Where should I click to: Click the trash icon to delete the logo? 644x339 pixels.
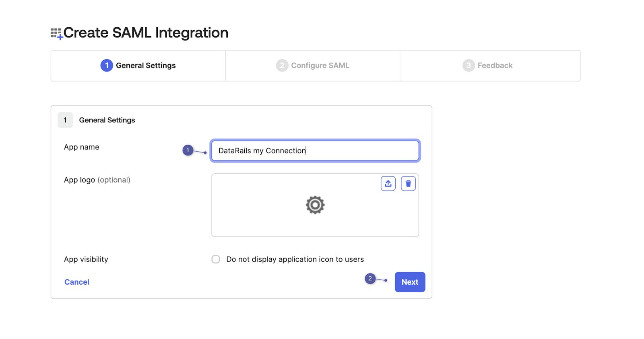[408, 183]
